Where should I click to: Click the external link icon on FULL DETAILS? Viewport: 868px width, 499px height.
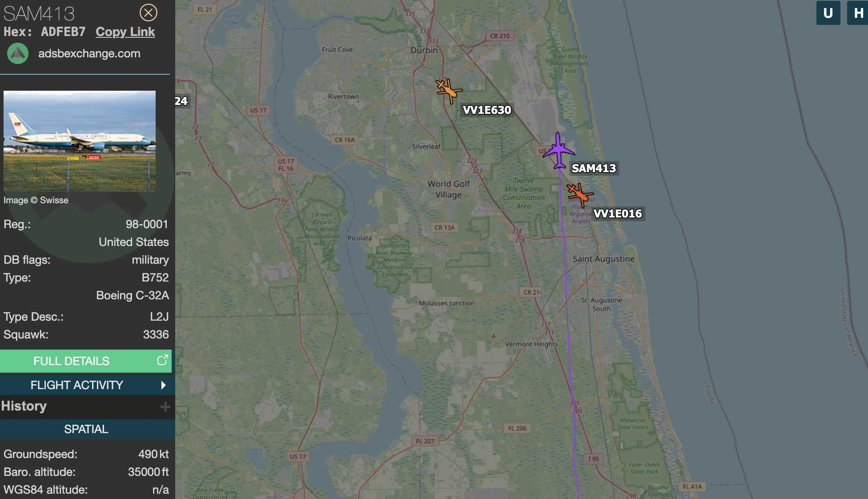point(163,360)
